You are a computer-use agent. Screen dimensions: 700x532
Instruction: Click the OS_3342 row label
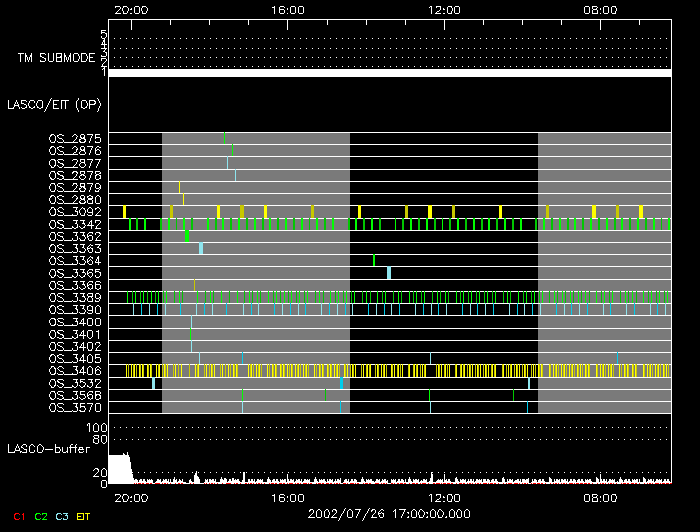coord(75,224)
